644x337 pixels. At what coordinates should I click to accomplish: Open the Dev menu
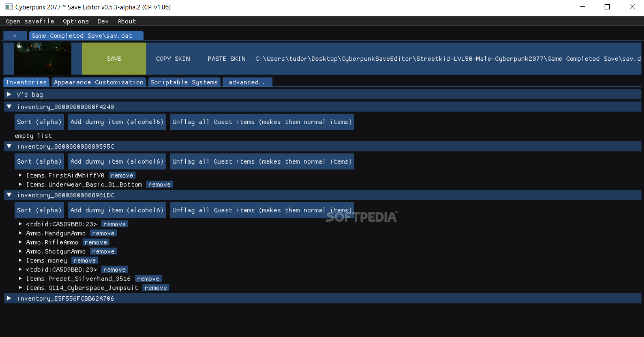click(x=103, y=21)
